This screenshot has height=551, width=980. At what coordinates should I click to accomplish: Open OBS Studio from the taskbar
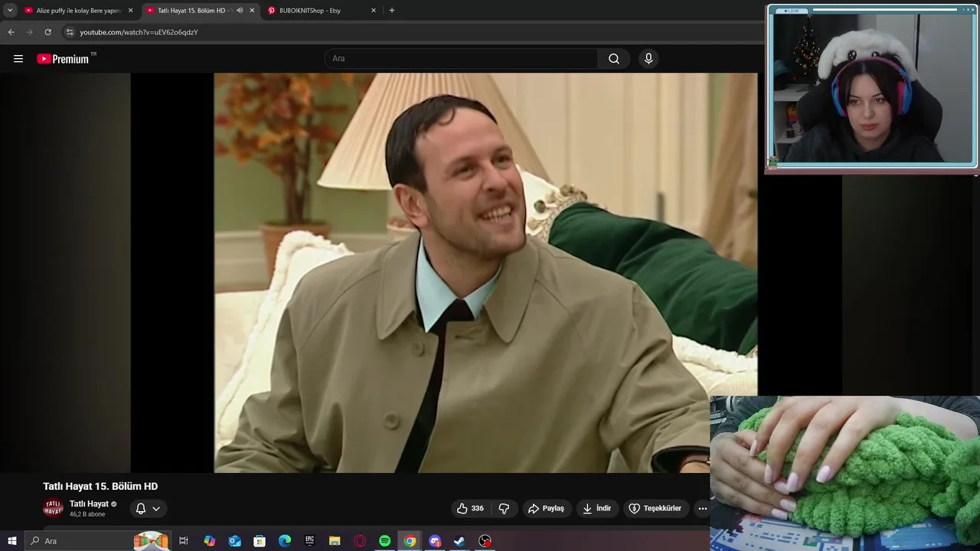485,541
